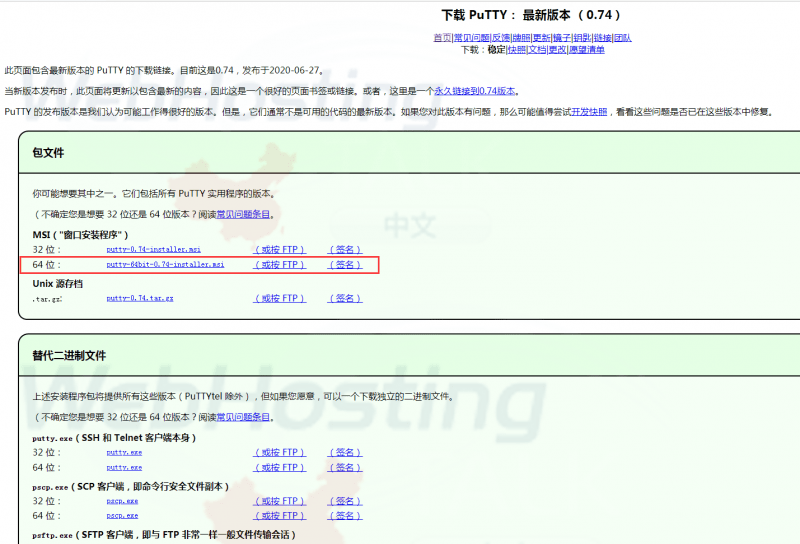Select the Unix 源存档 subheading
Image resolution: width=800 pixels, height=544 pixels.
click(58, 284)
